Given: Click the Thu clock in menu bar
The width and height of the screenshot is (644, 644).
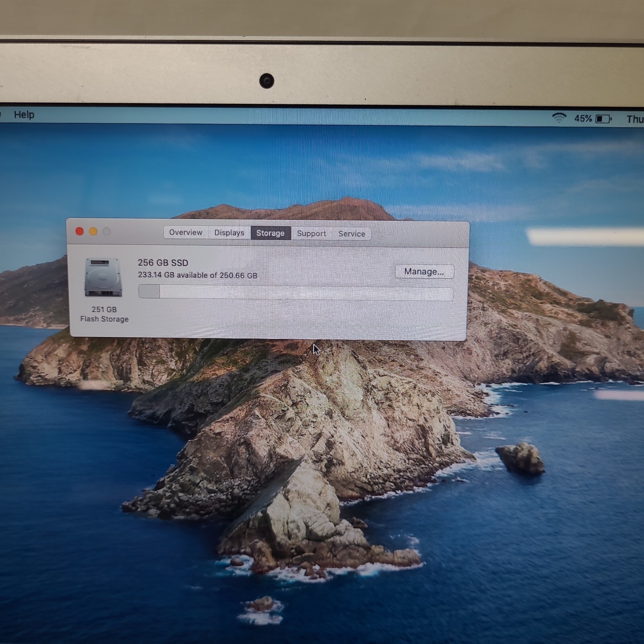Looking at the screenshot, I should [635, 119].
